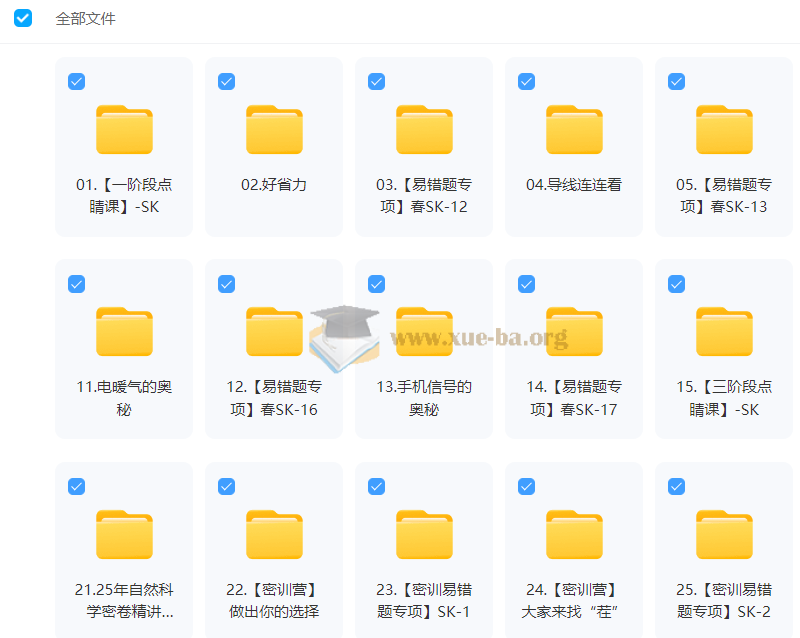Click the 03.【易错题专项】春SK-12 folder name
Image resolution: width=800 pixels, height=638 pixels.
(x=424, y=196)
